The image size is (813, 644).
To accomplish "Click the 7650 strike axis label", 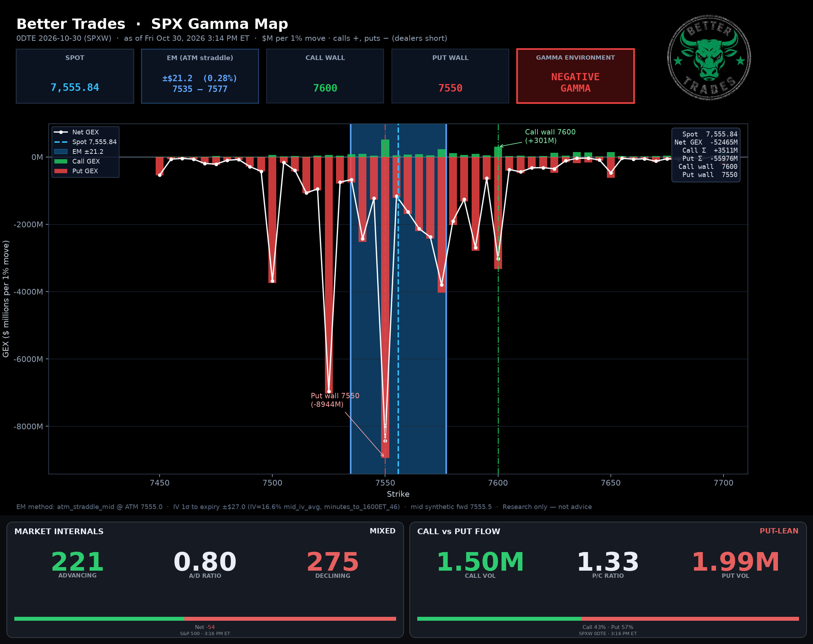I will [610, 483].
